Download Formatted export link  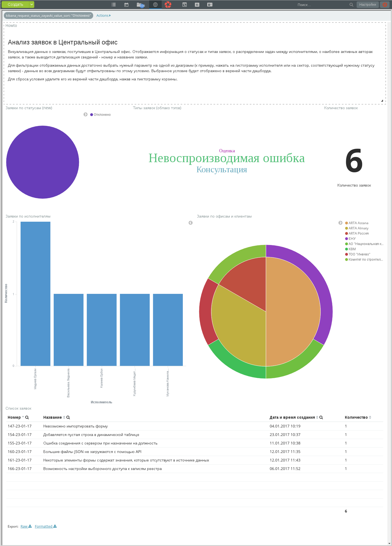[46, 526]
